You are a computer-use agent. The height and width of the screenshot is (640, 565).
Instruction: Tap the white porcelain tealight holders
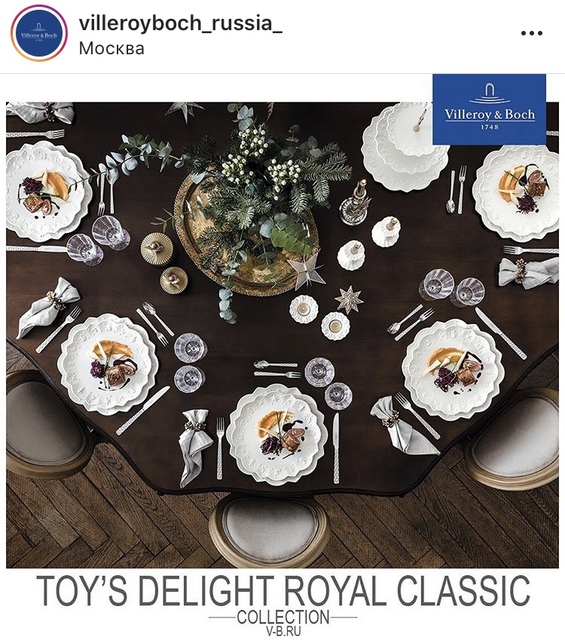pyautogui.click(x=319, y=318)
